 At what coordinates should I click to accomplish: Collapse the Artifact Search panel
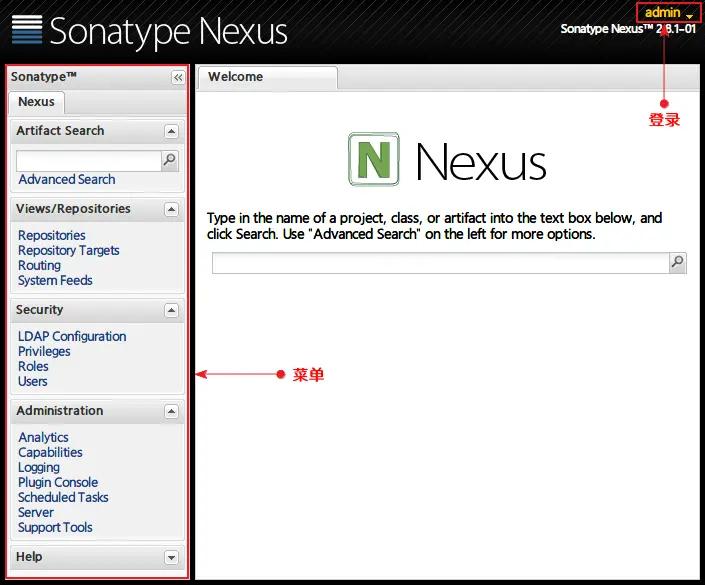click(x=171, y=131)
